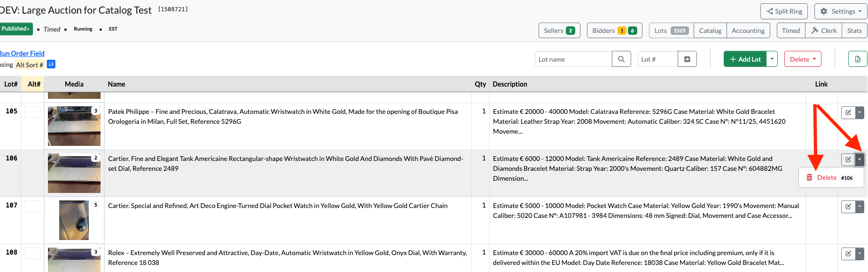Viewport: 868px width, 272px height.
Task: Click the edit icon for lot 105
Action: 848,112
